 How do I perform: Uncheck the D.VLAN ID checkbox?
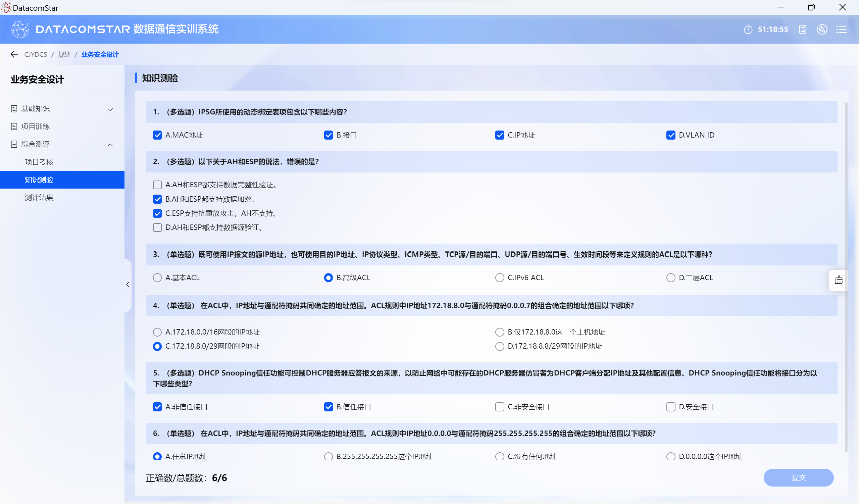pyautogui.click(x=670, y=135)
